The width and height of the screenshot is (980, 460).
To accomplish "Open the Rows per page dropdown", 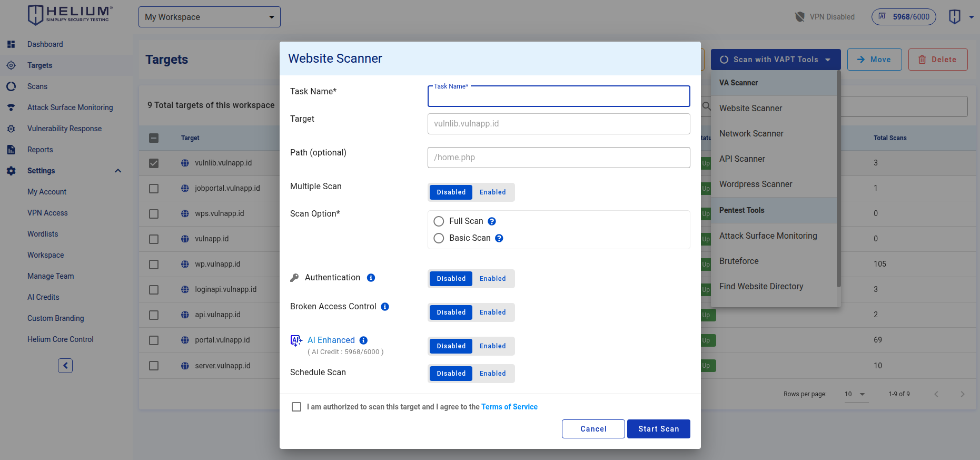I will [x=857, y=394].
